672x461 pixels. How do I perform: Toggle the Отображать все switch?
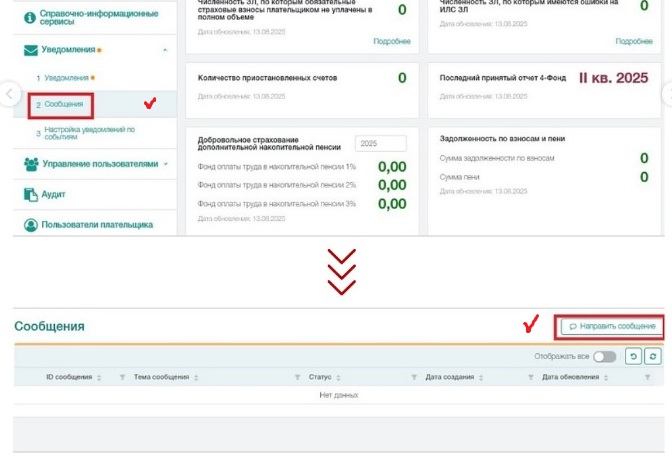pos(604,356)
